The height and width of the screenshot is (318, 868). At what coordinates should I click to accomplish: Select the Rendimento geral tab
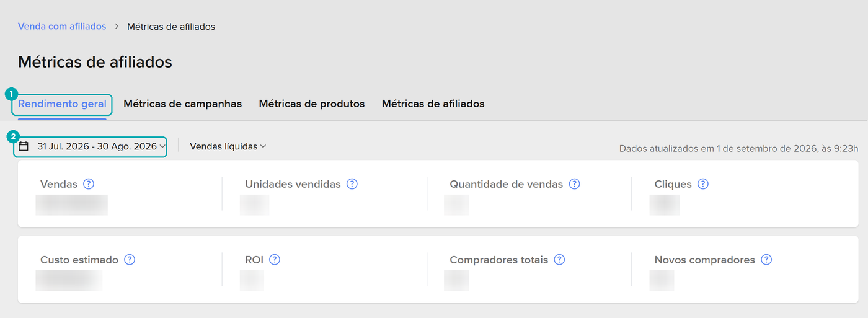click(62, 104)
